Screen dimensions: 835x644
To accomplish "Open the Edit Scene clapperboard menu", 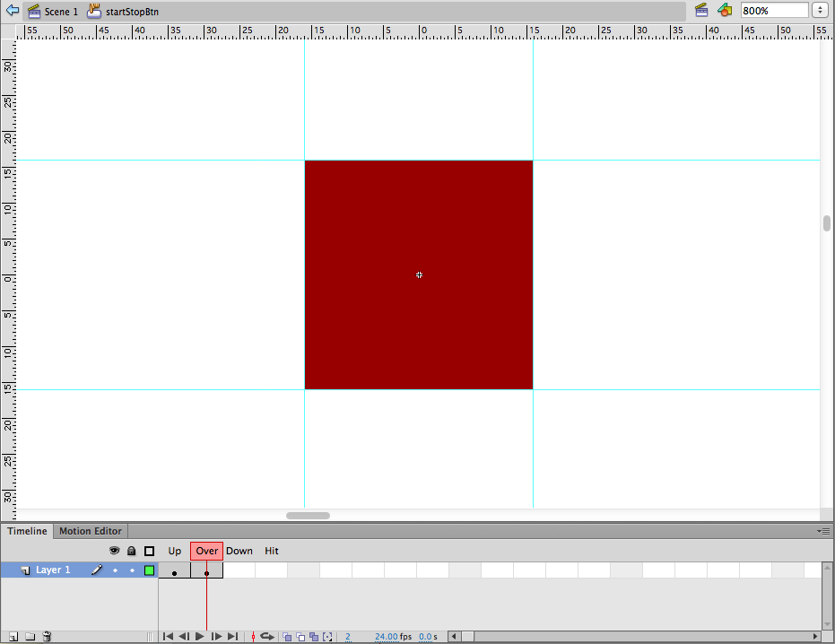I will 702,10.
